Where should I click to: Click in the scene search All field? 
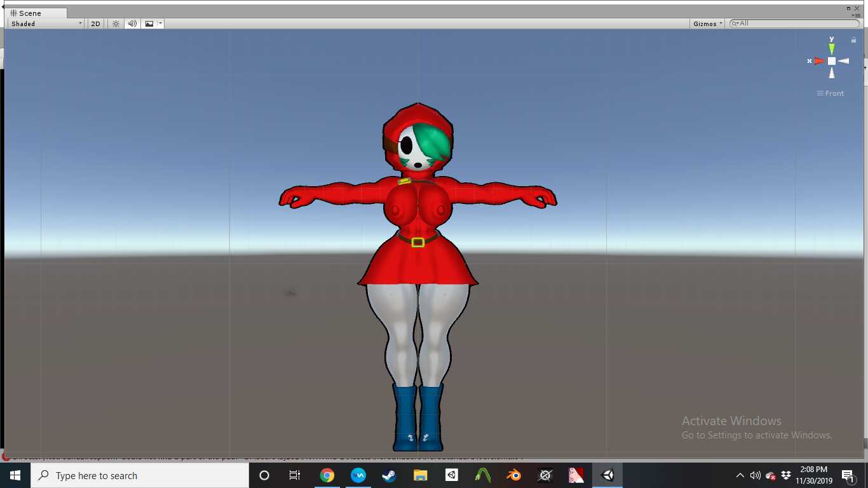[x=794, y=24]
